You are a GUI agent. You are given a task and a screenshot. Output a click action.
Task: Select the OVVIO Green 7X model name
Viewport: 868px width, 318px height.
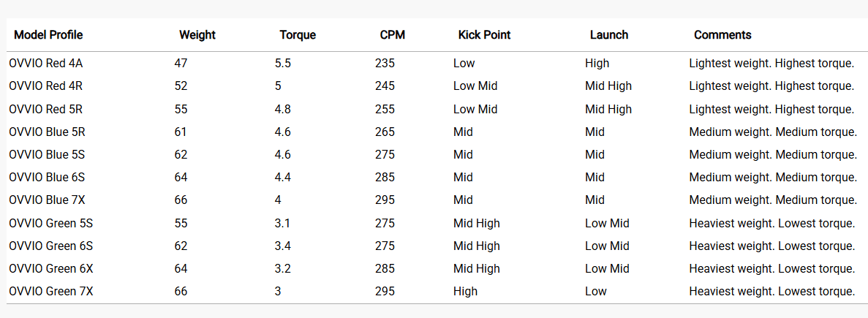(51, 292)
